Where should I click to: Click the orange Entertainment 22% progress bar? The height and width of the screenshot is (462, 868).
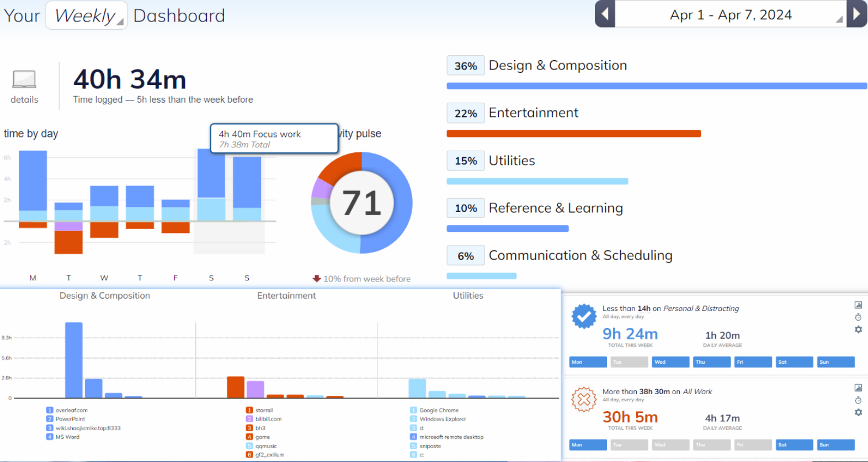click(573, 134)
